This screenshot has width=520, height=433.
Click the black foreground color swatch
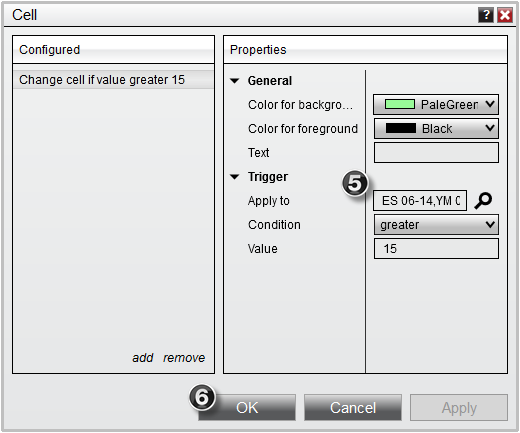click(x=401, y=128)
